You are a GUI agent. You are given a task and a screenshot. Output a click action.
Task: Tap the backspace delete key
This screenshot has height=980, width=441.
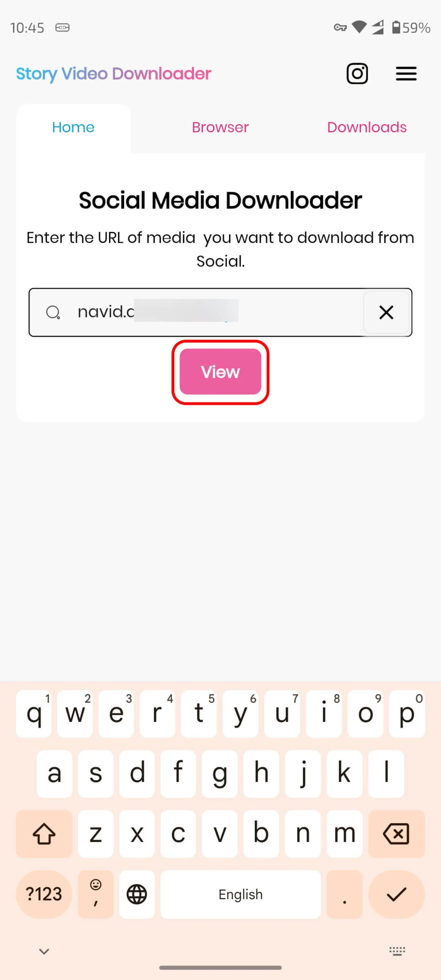pyautogui.click(x=396, y=833)
